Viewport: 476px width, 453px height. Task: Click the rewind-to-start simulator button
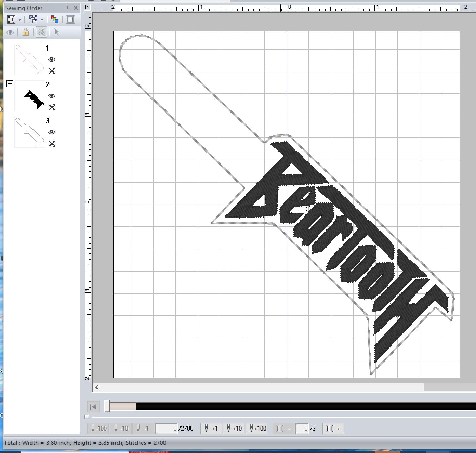point(93,407)
